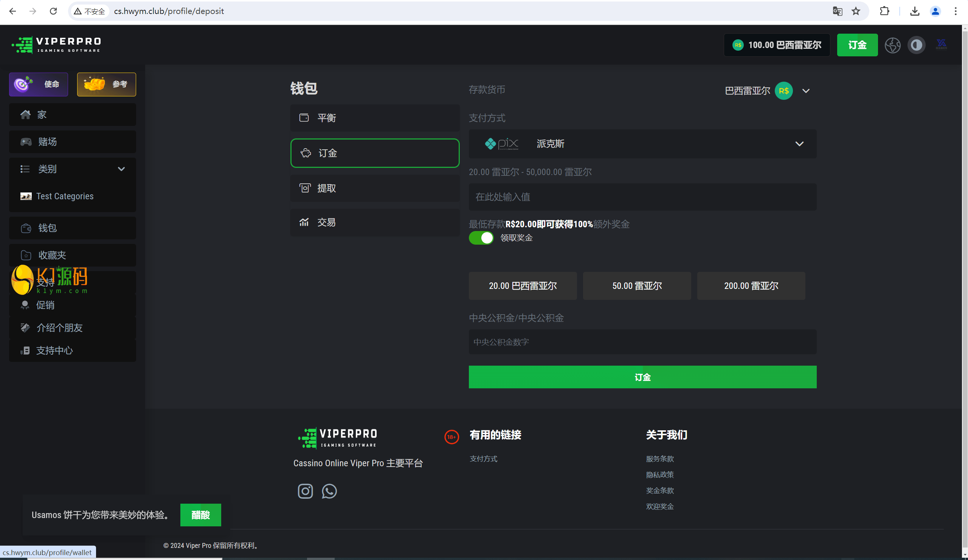Click the 不安全 site warning badge
Viewport: 968px width, 560px height.
(90, 11)
